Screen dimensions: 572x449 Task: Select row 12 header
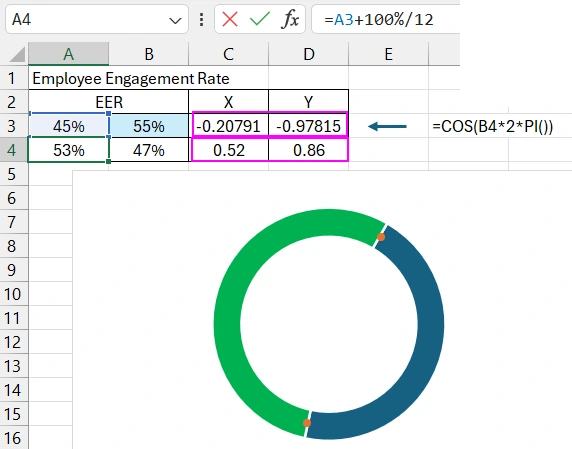coord(13,342)
